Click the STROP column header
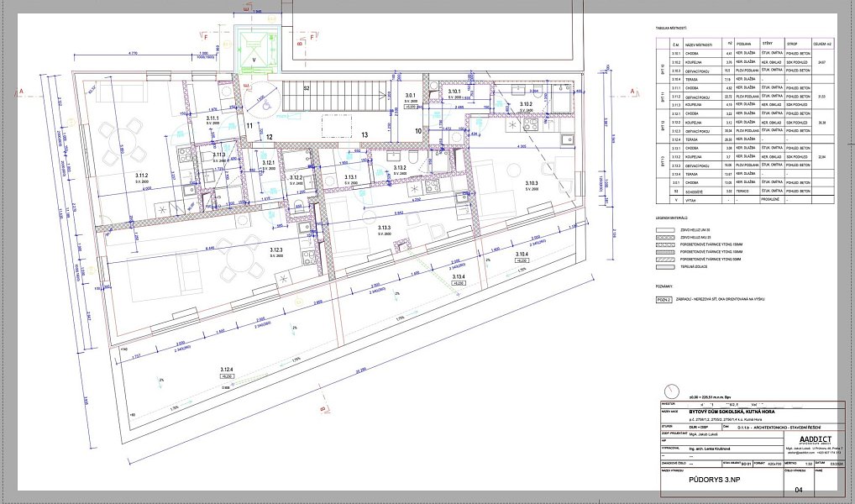Viewport: 855px width, 504px height. (792, 44)
